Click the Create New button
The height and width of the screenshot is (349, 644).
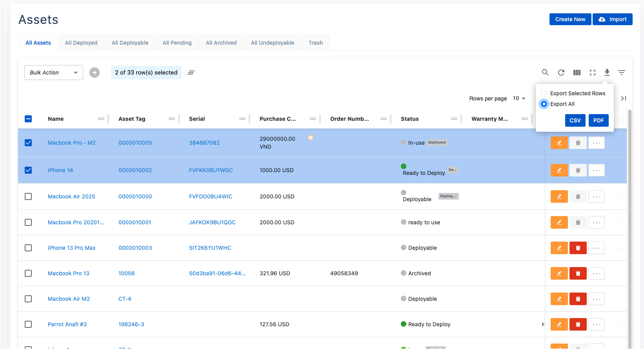pos(570,19)
